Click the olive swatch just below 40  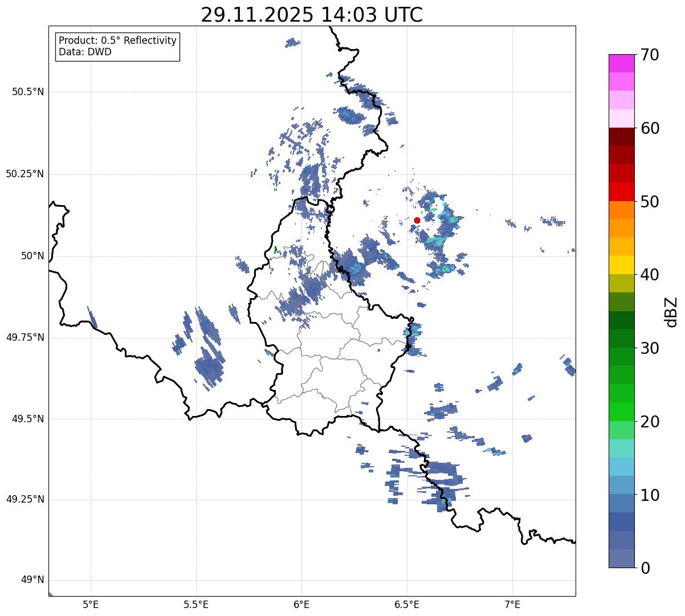(x=621, y=283)
